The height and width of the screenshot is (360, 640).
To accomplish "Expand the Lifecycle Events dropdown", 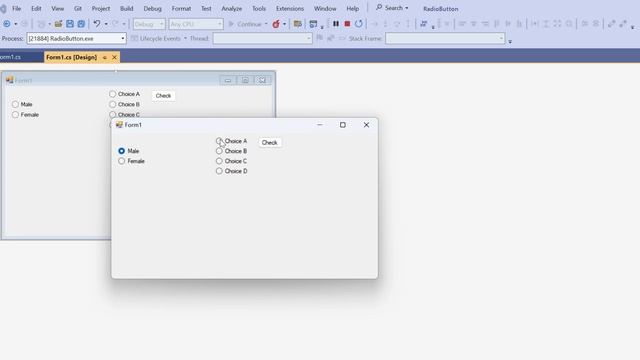I will point(185,38).
